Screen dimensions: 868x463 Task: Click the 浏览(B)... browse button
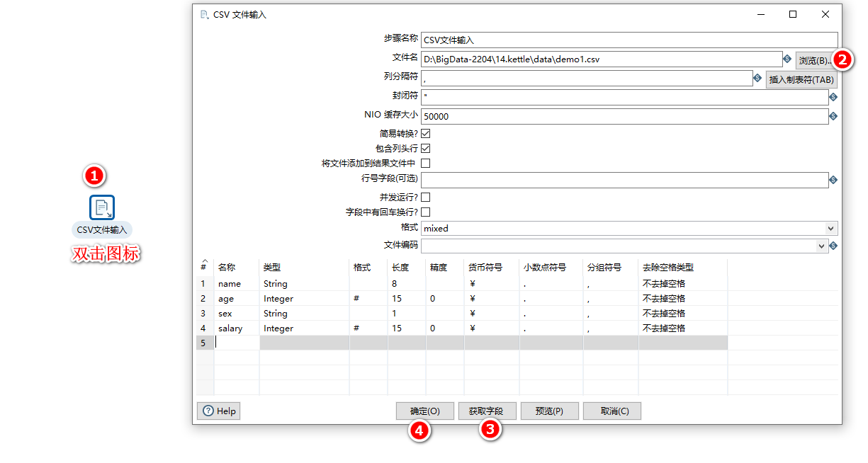point(816,60)
